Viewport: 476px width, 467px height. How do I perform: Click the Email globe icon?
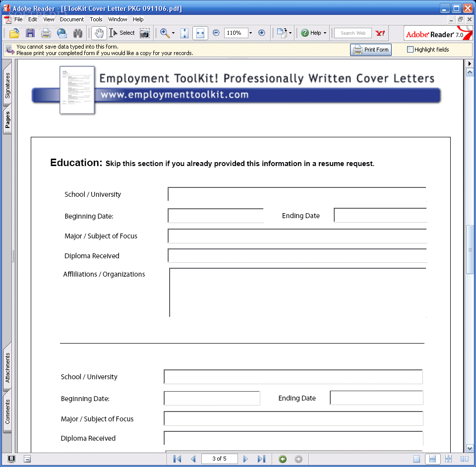coord(62,33)
